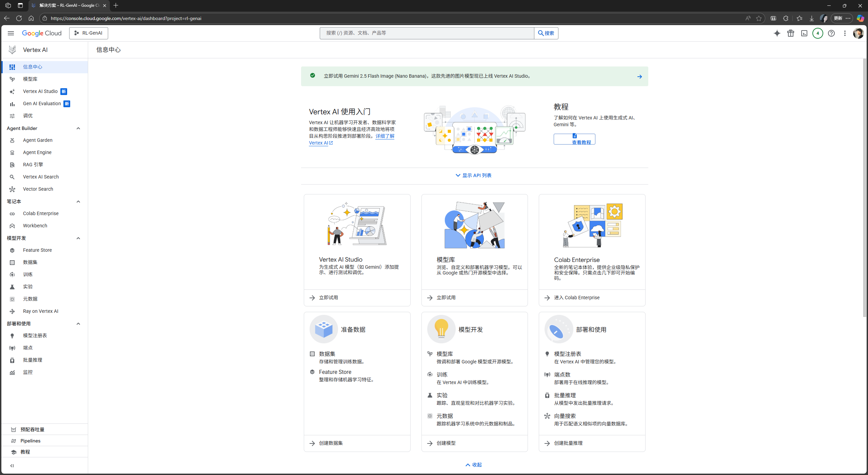Click 训练 in 模型开发 card
Image resolution: width=868 pixels, height=475 pixels.
pos(442,375)
